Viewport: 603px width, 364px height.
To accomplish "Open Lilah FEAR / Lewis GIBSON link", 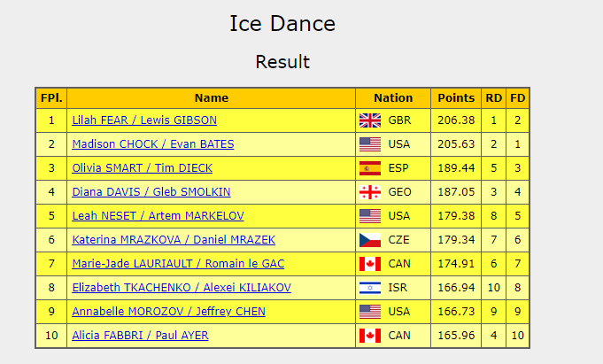I will 144,120.
